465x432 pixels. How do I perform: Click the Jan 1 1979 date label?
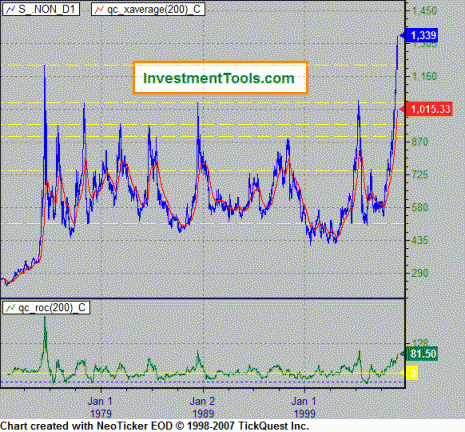tap(101, 407)
